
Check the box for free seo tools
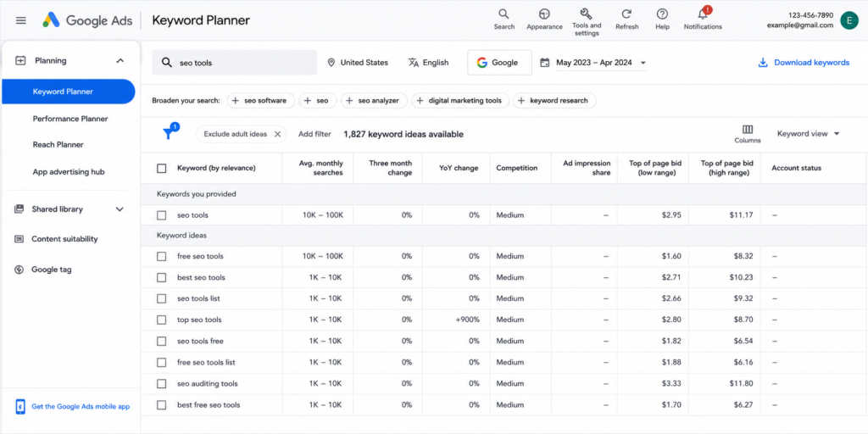tap(162, 256)
